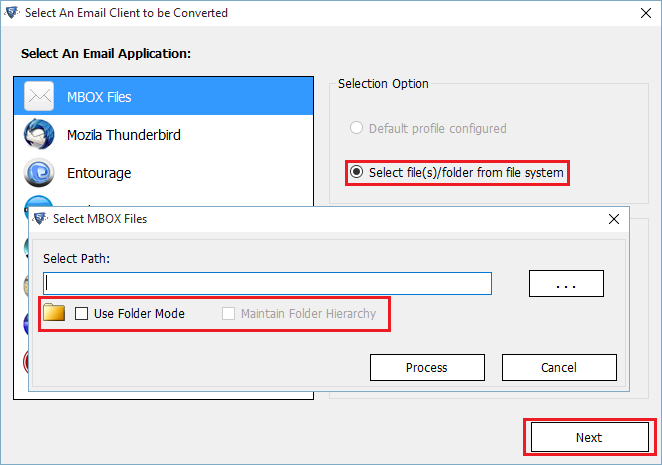This screenshot has height=465, width=662.
Task: Enable Use Folder Mode checkbox
Action: tap(81, 313)
